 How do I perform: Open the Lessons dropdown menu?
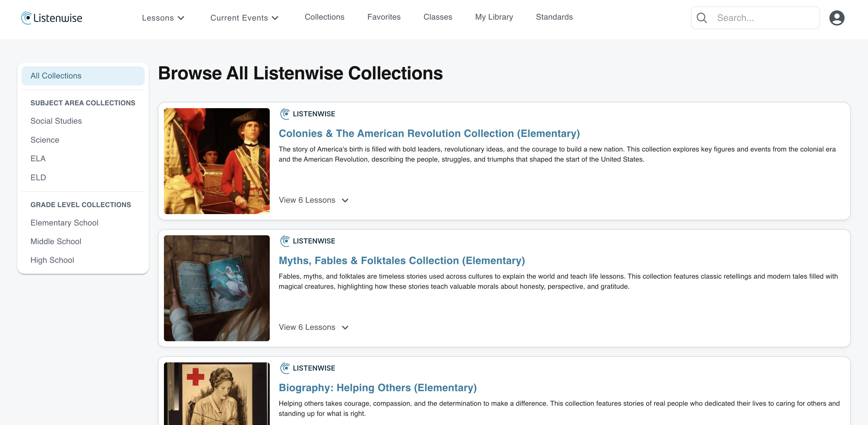163,18
